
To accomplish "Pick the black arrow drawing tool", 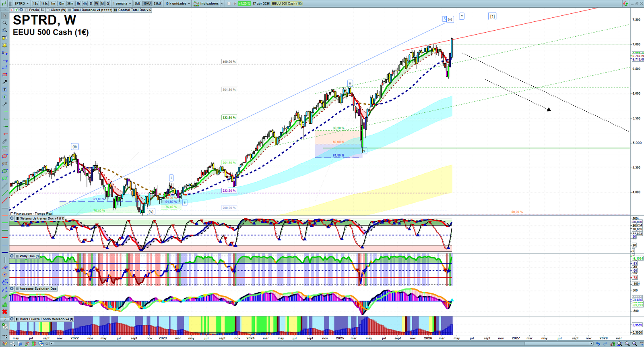I will 4,82.
